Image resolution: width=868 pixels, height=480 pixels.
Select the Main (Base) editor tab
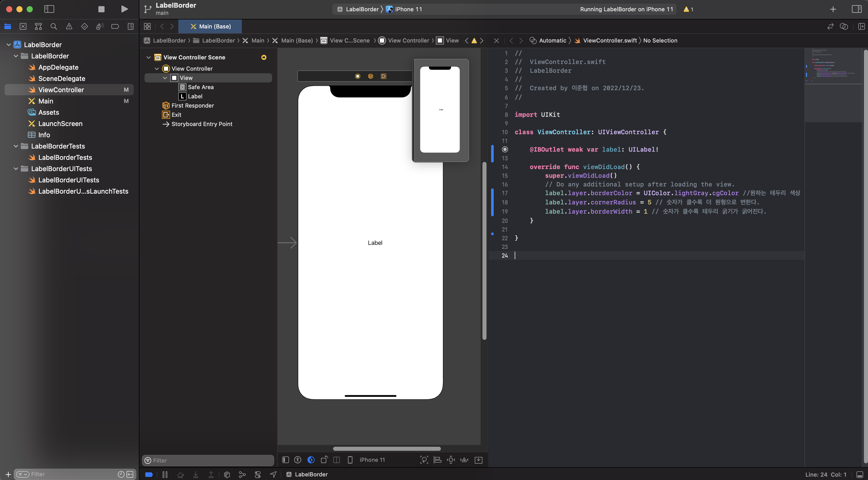click(x=210, y=26)
